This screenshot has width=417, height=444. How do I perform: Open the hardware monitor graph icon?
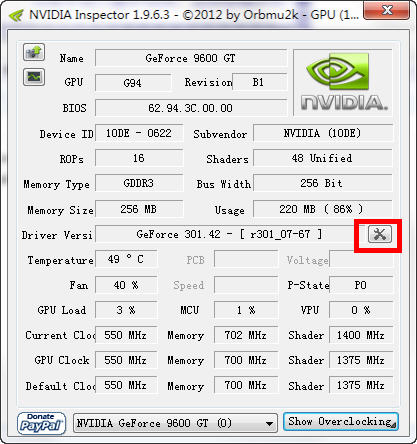coord(34,77)
